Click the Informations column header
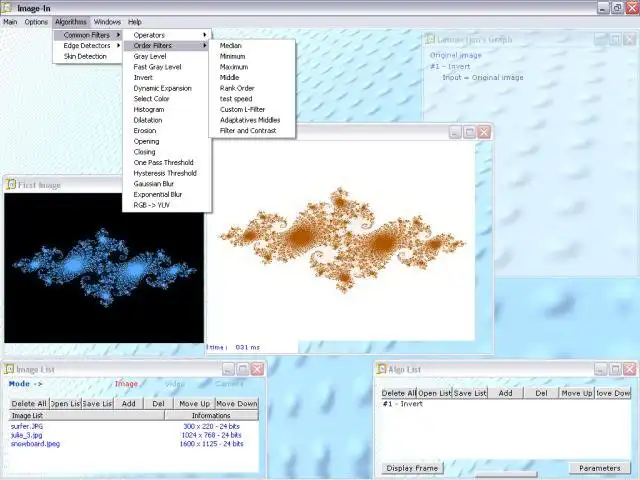 pos(211,416)
